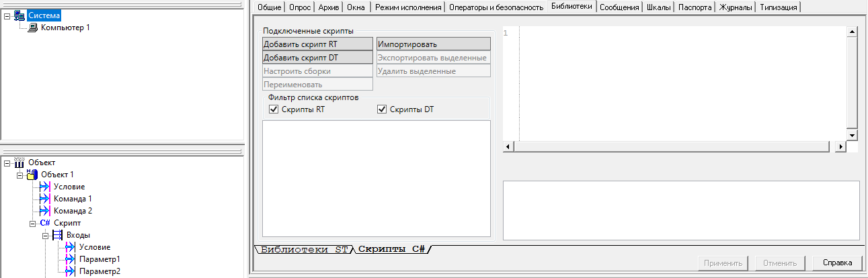Switch to the Типизация tab

779,7
